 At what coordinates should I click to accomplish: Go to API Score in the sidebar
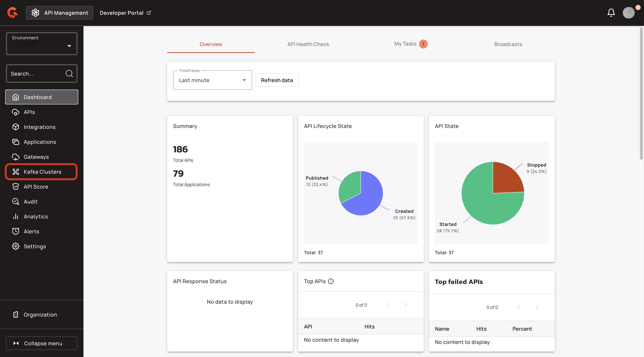[36, 187]
